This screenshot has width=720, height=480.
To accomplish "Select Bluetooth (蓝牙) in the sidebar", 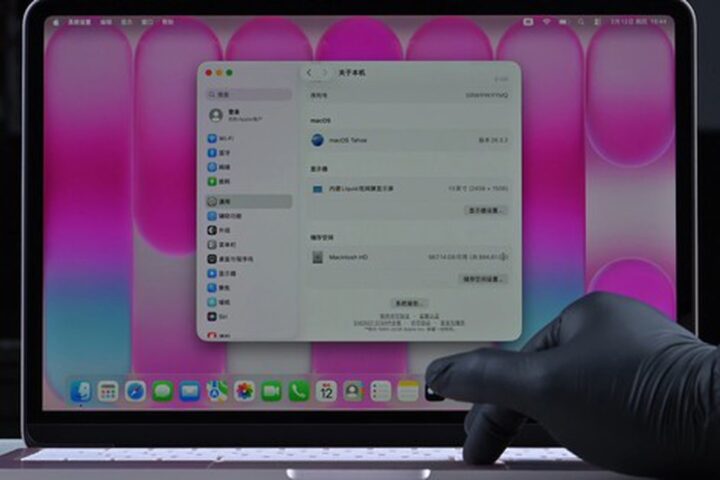I will pyautogui.click(x=248, y=152).
